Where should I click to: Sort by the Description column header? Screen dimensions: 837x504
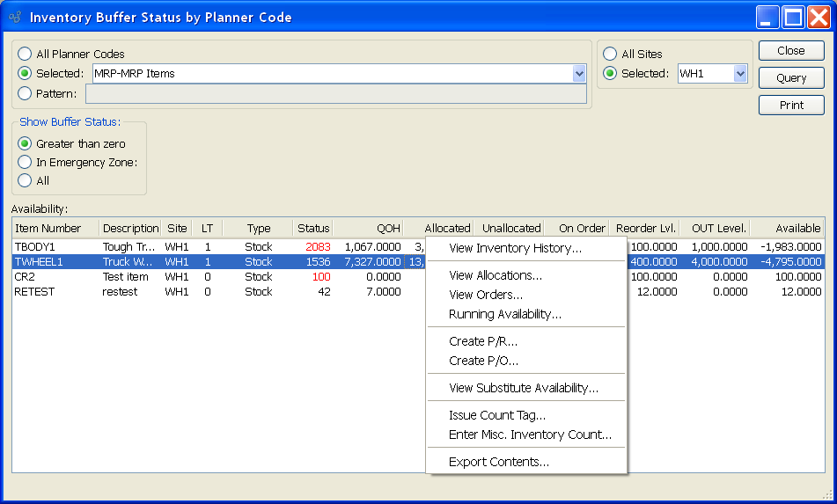tap(130, 229)
